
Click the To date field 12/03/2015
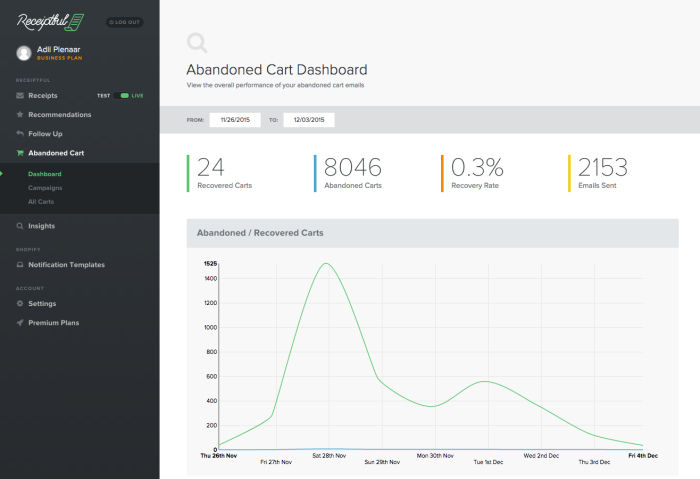click(x=309, y=120)
